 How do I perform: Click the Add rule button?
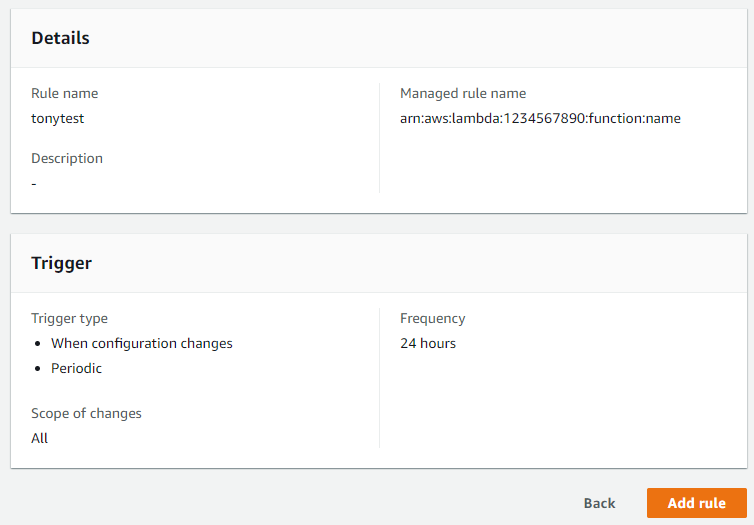[x=696, y=503]
